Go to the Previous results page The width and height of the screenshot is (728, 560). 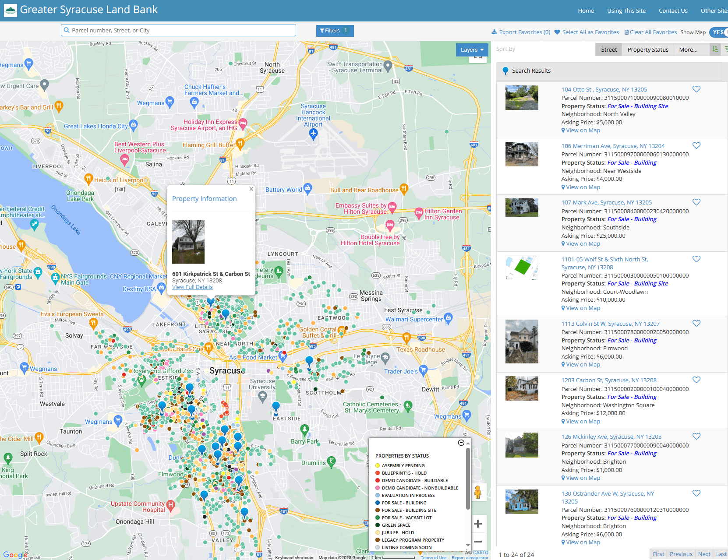click(x=681, y=554)
